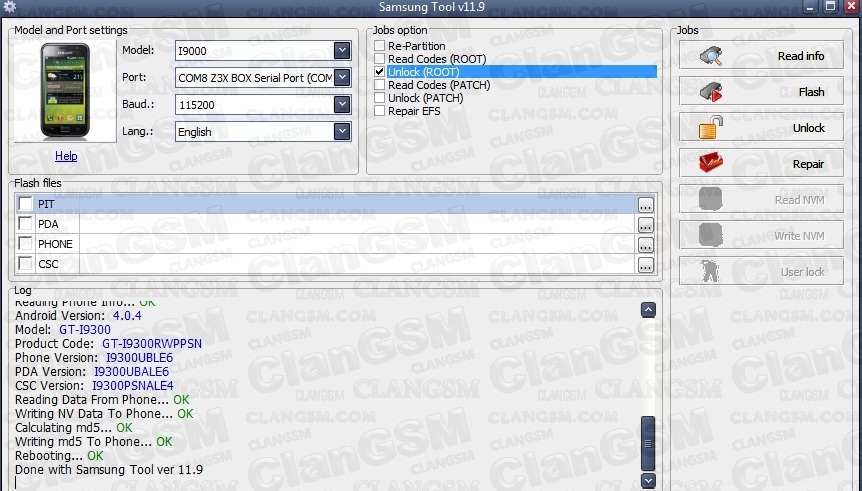Tick the PIT flash file checkbox
This screenshot has height=491, width=862.
[x=25, y=203]
